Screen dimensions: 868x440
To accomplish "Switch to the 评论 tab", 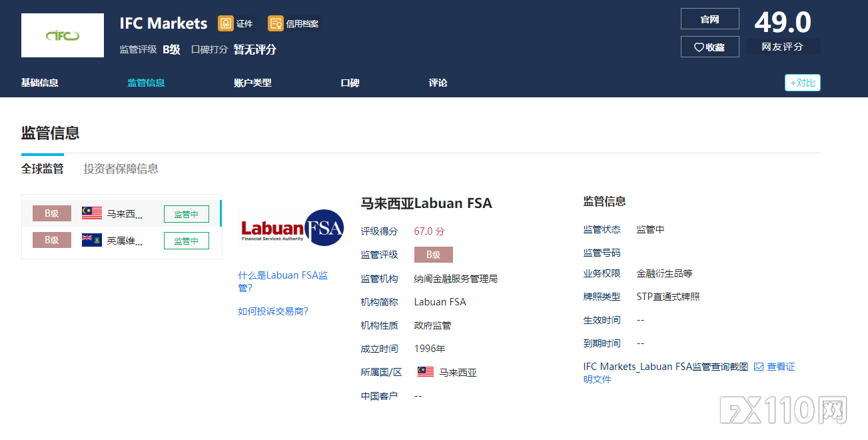I will pyautogui.click(x=438, y=83).
